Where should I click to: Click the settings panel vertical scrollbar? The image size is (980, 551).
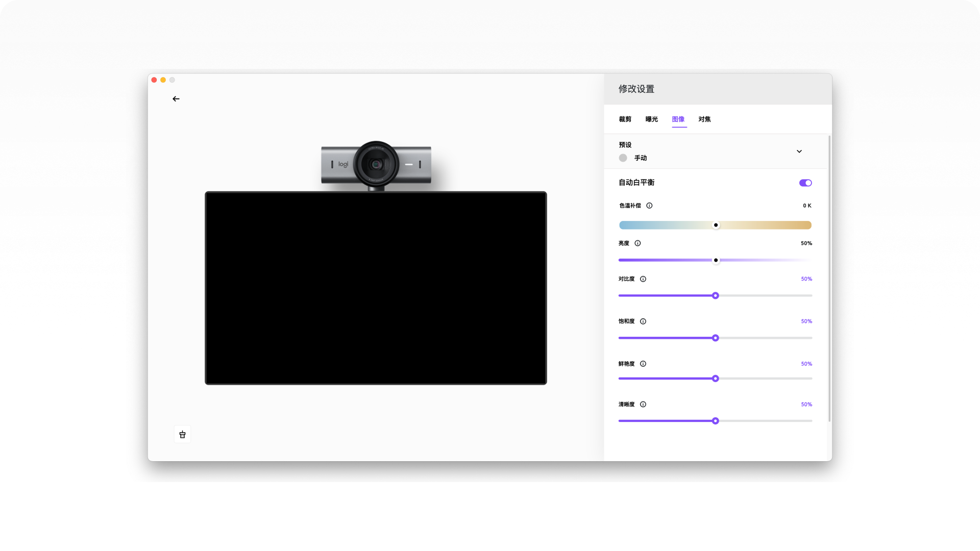pyautogui.click(x=829, y=279)
